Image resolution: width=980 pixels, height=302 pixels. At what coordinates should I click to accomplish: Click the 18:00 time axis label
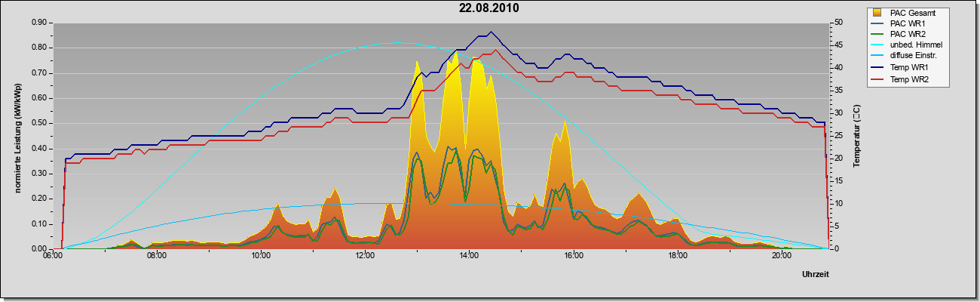click(x=678, y=256)
